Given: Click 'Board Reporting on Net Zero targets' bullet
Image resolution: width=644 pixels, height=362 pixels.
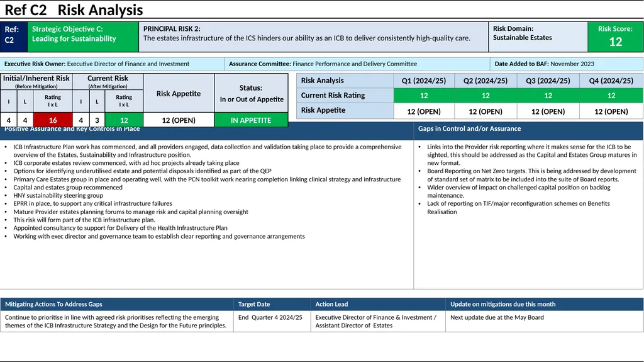Looking at the screenshot, I should [531, 175].
